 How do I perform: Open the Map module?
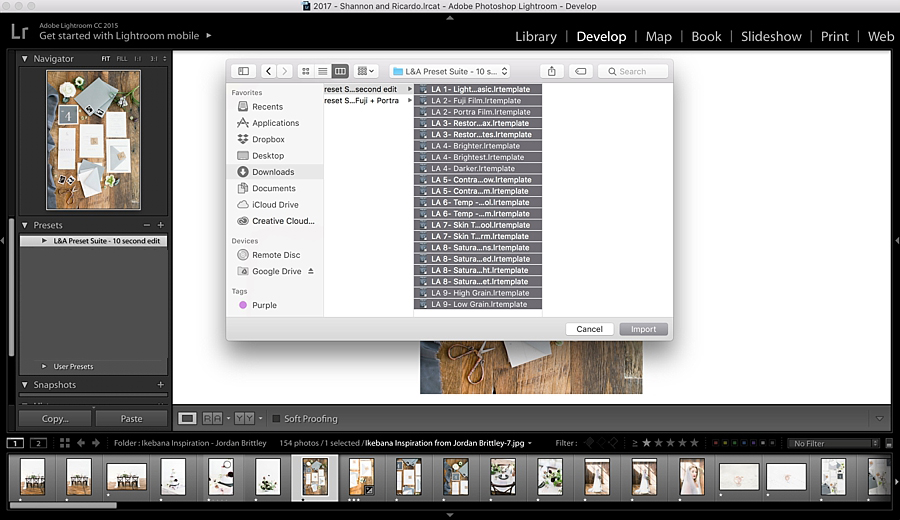pos(658,36)
